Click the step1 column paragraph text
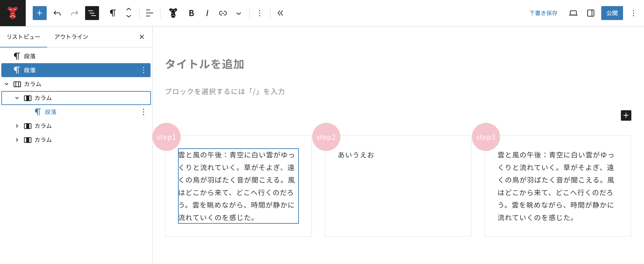644x264 pixels. pos(238,186)
